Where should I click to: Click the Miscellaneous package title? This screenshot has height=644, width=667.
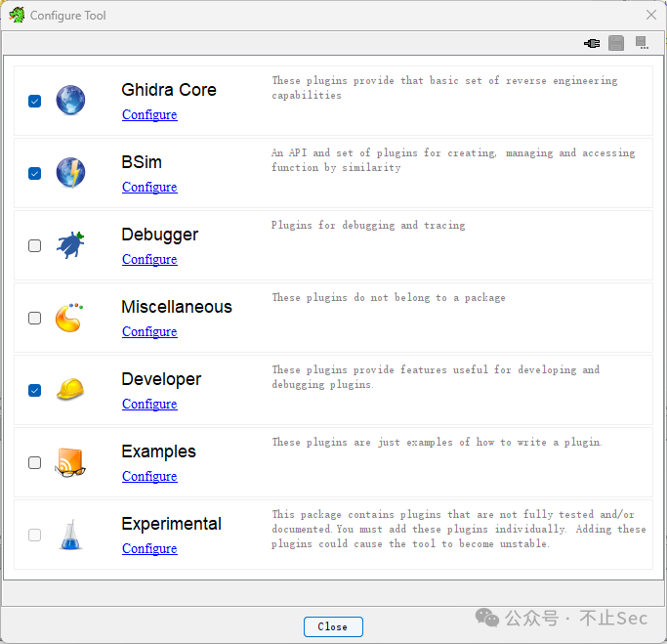tap(177, 307)
